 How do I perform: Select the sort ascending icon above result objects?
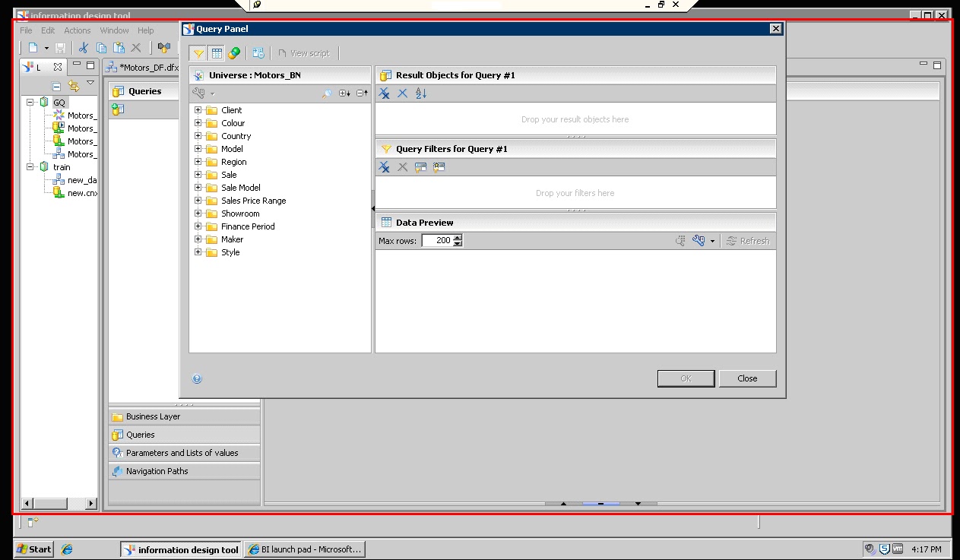(x=420, y=93)
